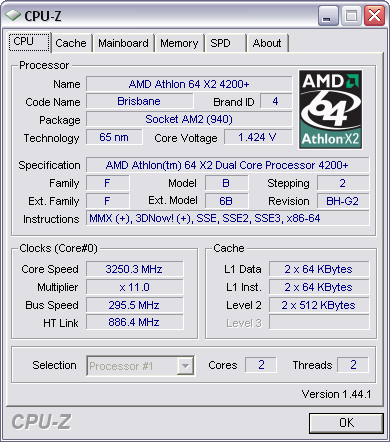Click the Cores count field
390x442 pixels.
[261, 365]
